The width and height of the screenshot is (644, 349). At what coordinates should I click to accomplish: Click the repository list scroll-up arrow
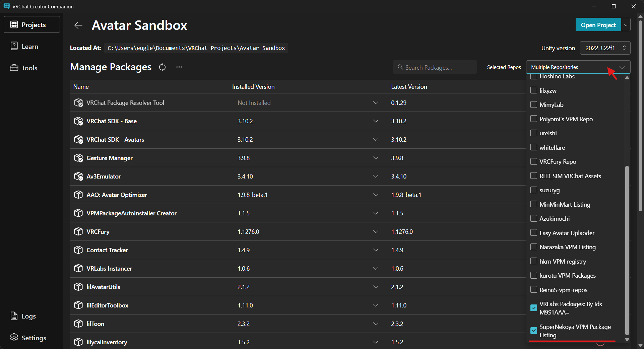(x=627, y=78)
